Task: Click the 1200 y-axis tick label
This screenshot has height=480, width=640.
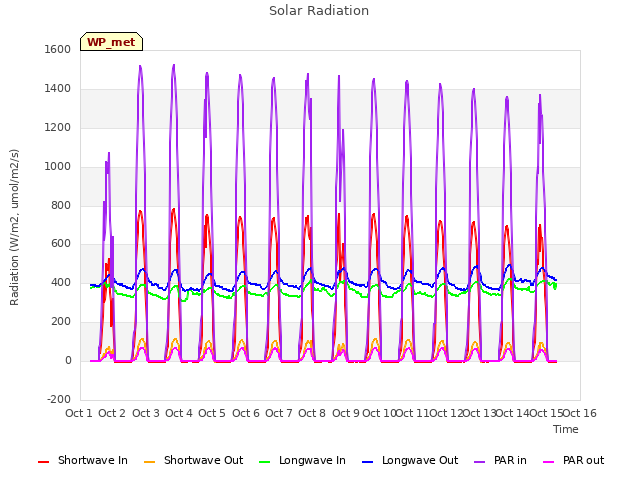Action: click(x=58, y=127)
